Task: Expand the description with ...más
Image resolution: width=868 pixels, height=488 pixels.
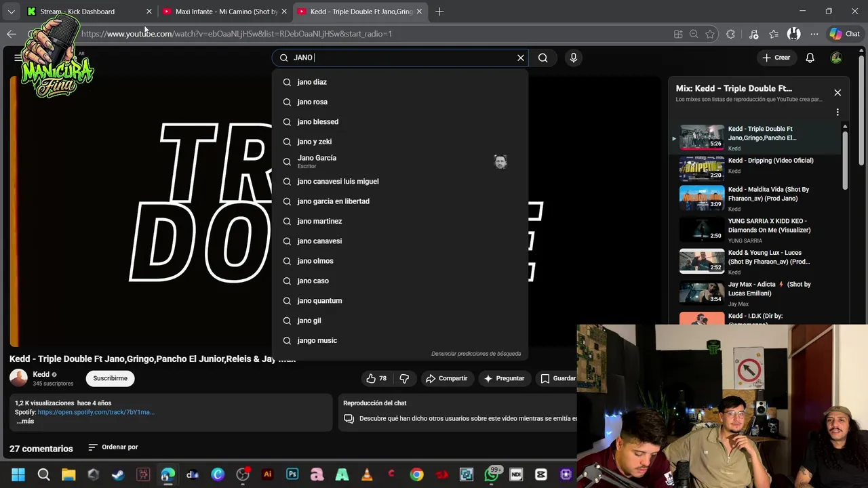Action: pos(24,421)
